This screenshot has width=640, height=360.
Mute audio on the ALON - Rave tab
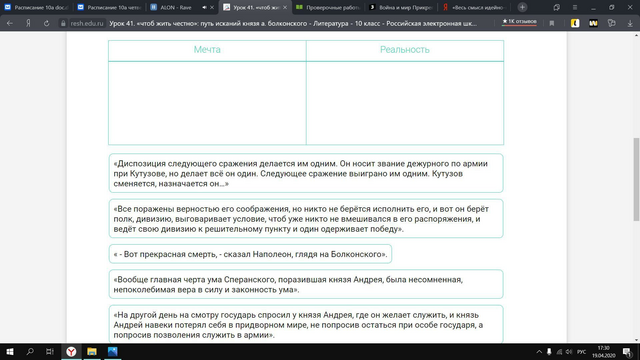204,7
